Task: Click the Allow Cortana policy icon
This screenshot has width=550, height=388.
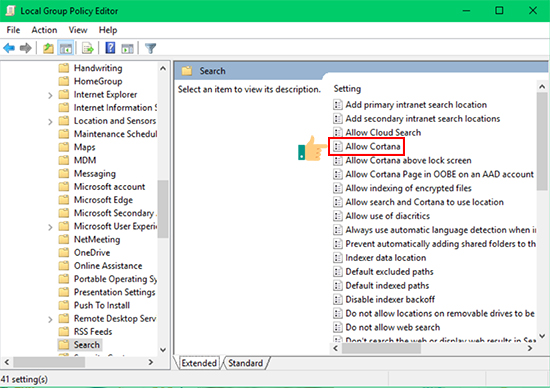Action: [x=337, y=146]
